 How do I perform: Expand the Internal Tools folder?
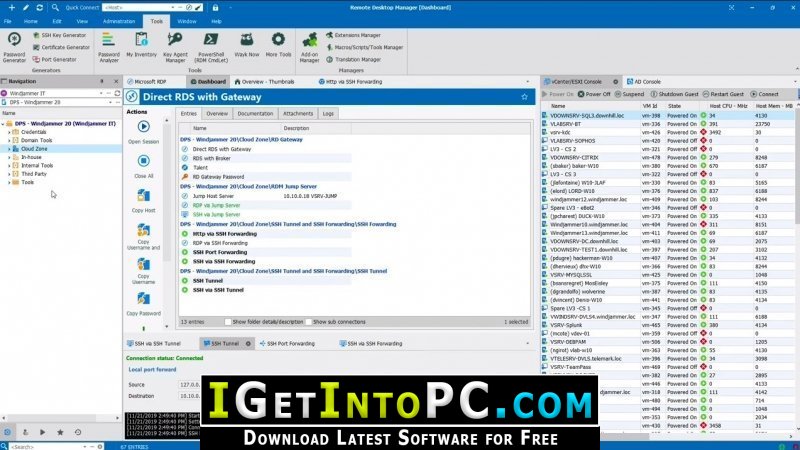tap(9, 166)
